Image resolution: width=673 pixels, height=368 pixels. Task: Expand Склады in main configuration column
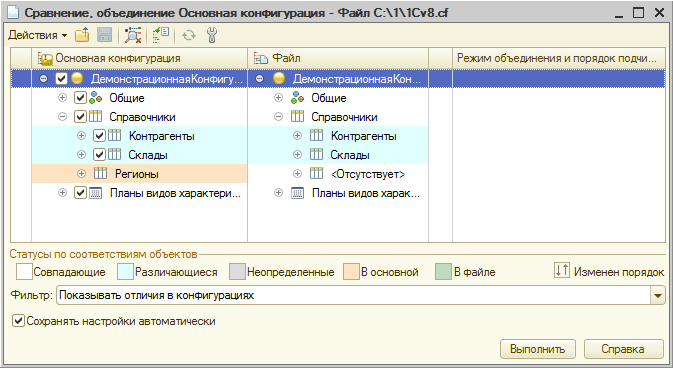81,155
